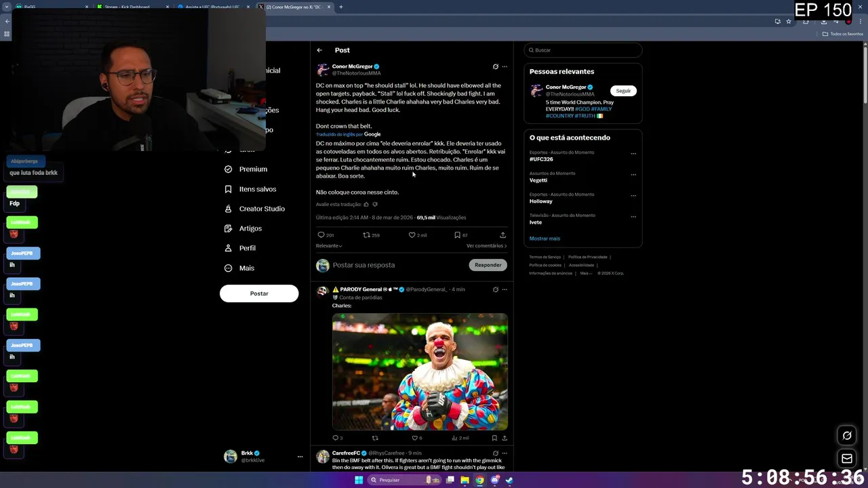
Task: Open the more options menu on McGregor's post
Action: pyautogui.click(x=505, y=66)
